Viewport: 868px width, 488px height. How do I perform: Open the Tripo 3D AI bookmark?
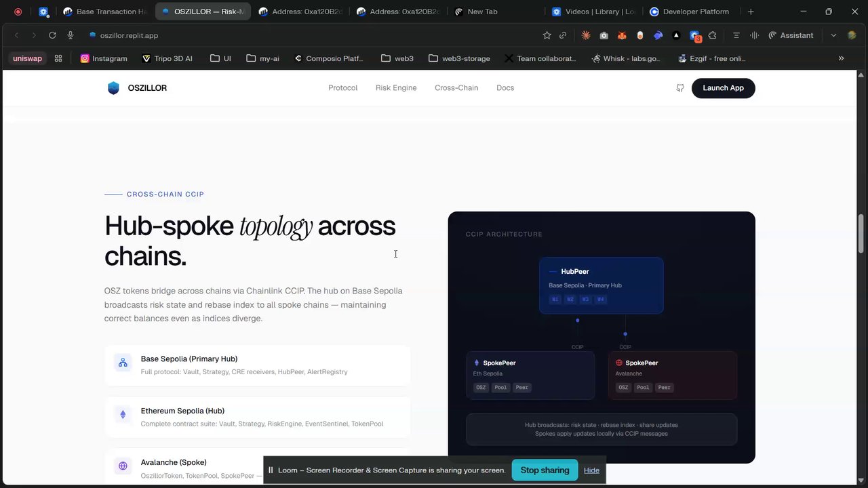pyautogui.click(x=167, y=58)
